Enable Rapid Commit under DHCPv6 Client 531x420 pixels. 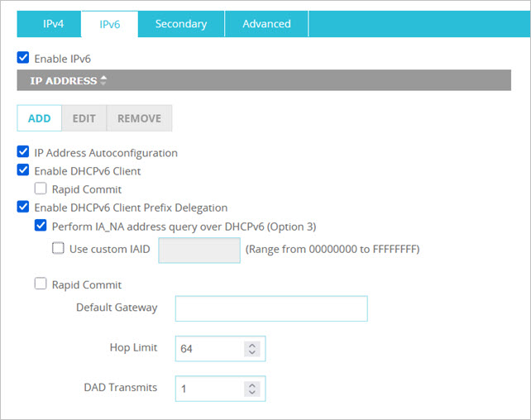click(x=41, y=189)
